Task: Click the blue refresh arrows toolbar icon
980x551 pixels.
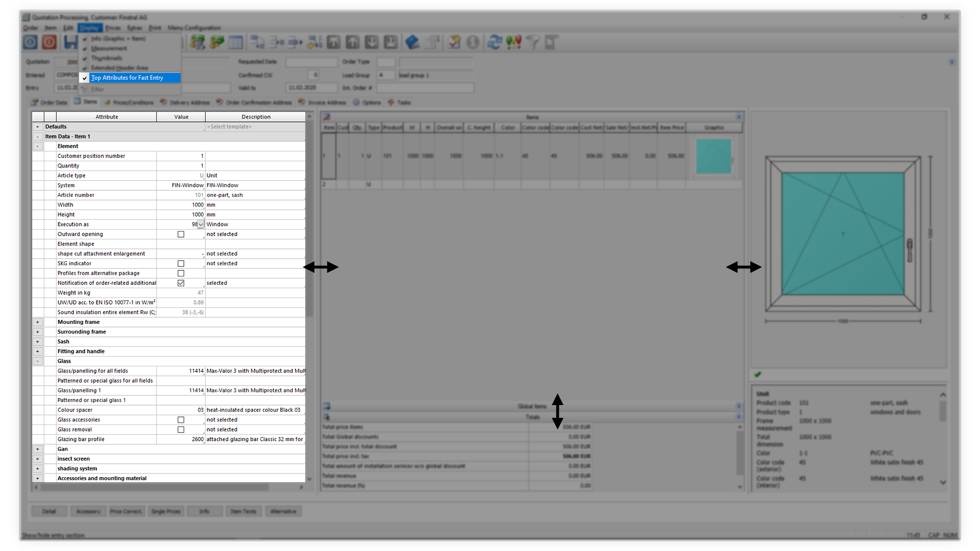Action: pyautogui.click(x=494, y=42)
